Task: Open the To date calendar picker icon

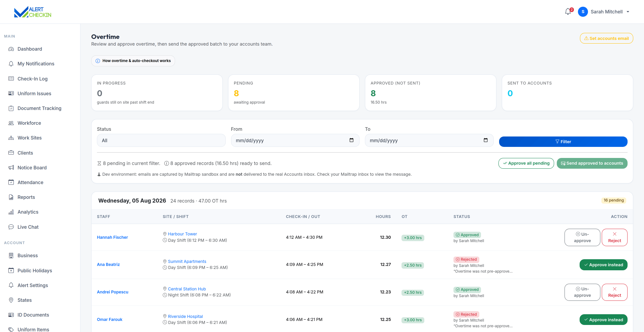Action: 486,140
